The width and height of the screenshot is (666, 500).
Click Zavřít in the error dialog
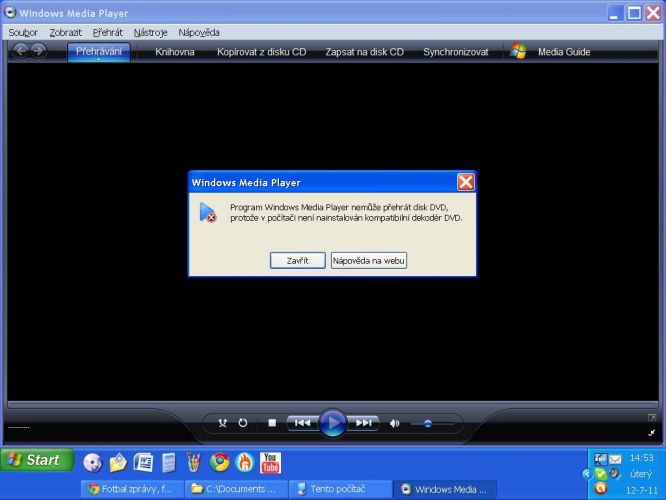298,260
